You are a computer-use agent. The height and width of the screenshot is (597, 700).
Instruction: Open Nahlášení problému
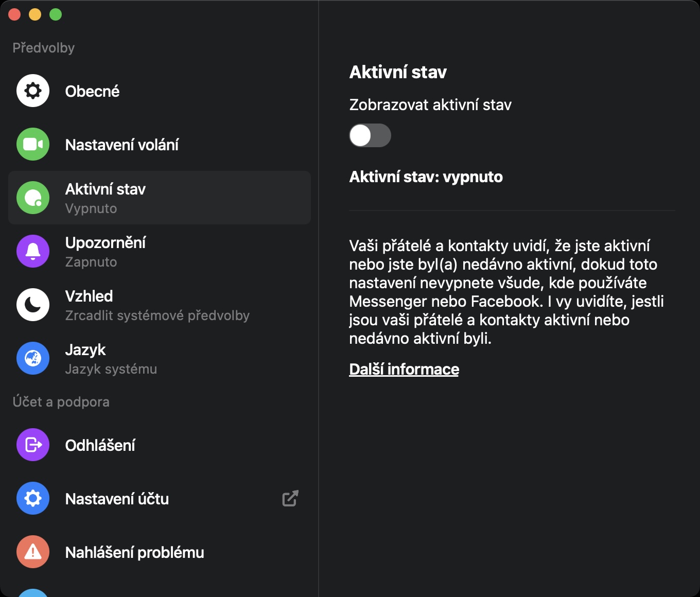coord(135,552)
